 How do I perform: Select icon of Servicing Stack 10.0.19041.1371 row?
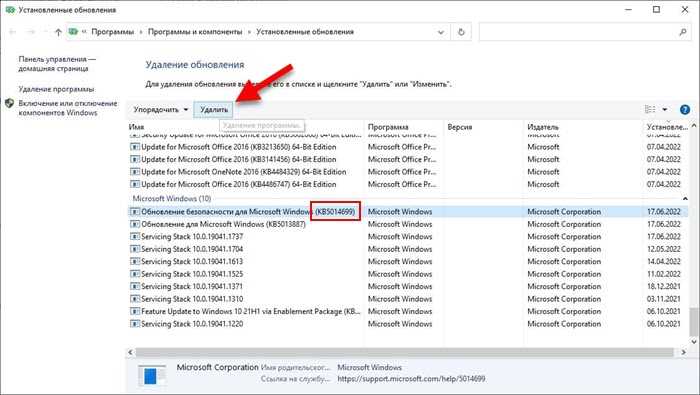click(134, 287)
